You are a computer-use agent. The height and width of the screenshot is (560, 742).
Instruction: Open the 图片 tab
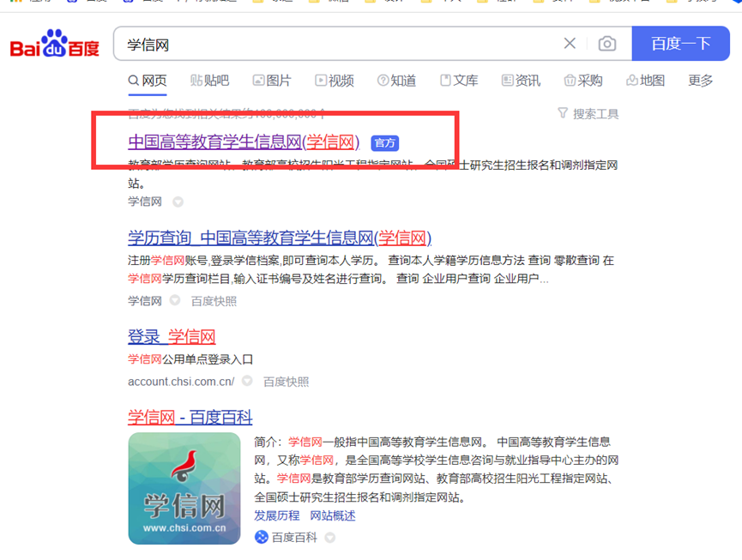tap(272, 81)
